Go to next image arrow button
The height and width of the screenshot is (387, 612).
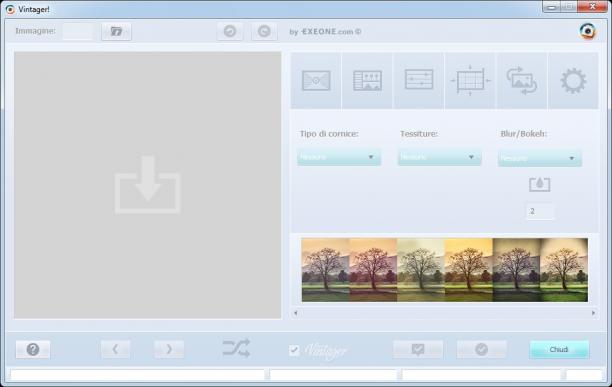coord(169,349)
